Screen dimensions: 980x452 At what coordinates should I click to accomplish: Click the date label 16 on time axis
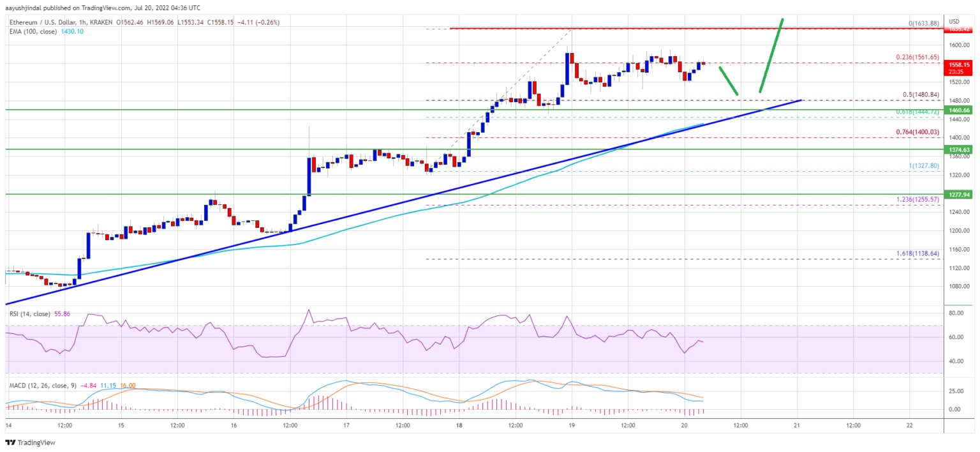233,425
